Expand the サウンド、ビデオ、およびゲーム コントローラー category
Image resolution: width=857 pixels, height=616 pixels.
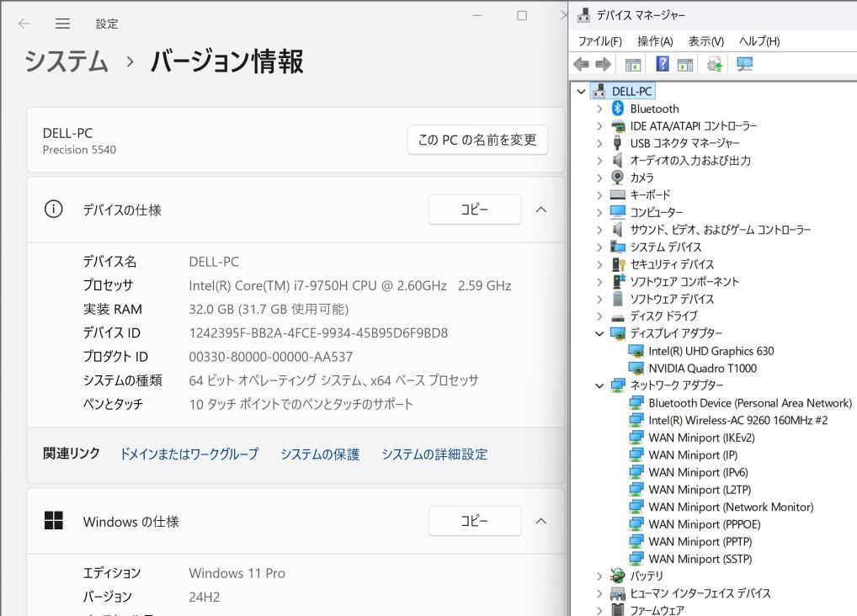[x=599, y=230]
